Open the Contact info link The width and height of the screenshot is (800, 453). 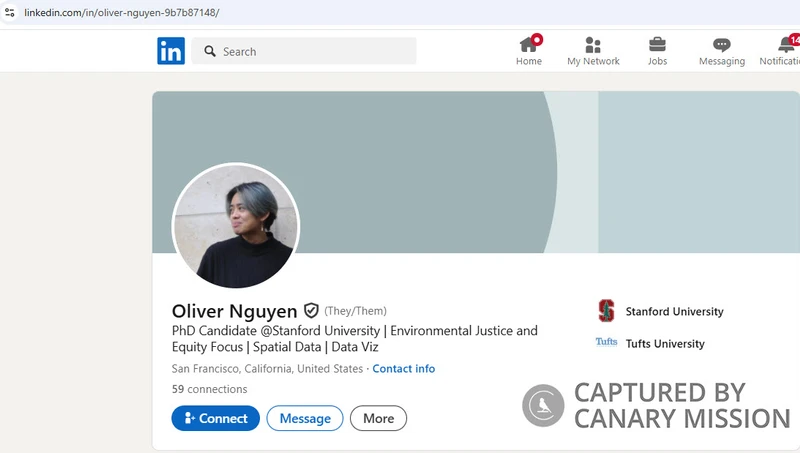point(404,368)
